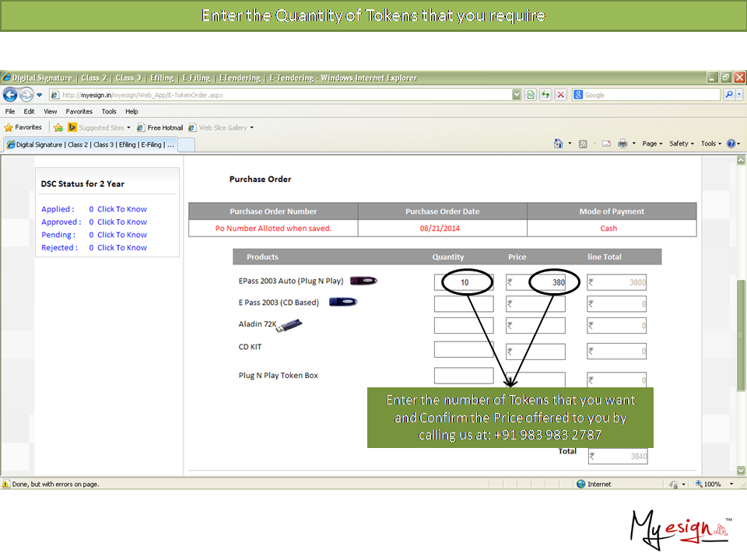Click the Applied 'Click To Know' link
The image size is (747, 560).
[121, 209]
